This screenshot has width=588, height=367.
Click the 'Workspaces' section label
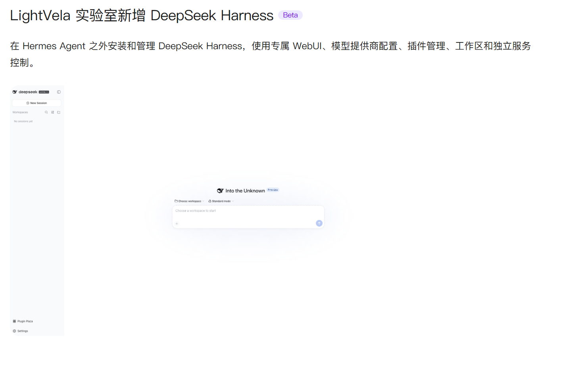20,112
